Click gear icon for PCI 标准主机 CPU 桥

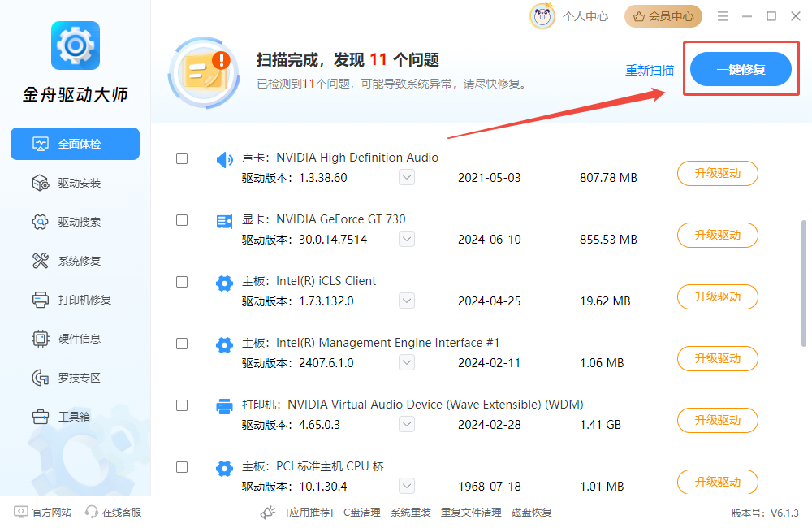click(224, 469)
